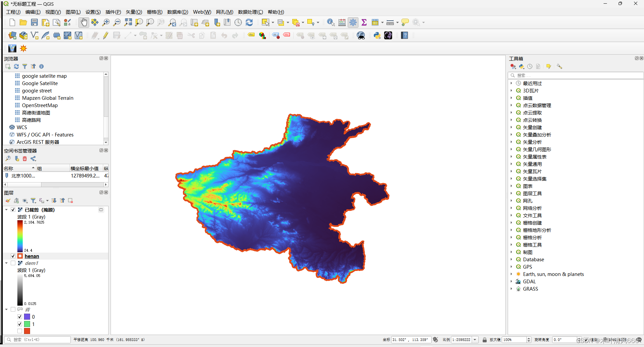Open the 栅格(R) menu

point(155,12)
